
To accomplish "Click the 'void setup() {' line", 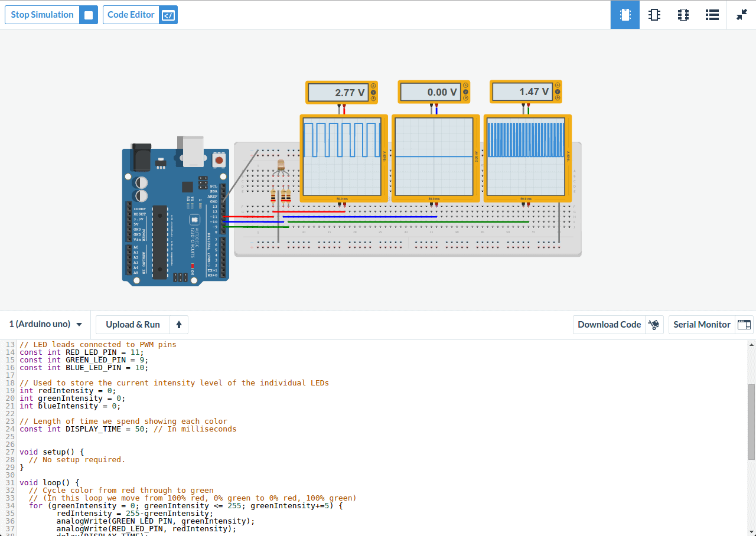I will pyautogui.click(x=52, y=452).
